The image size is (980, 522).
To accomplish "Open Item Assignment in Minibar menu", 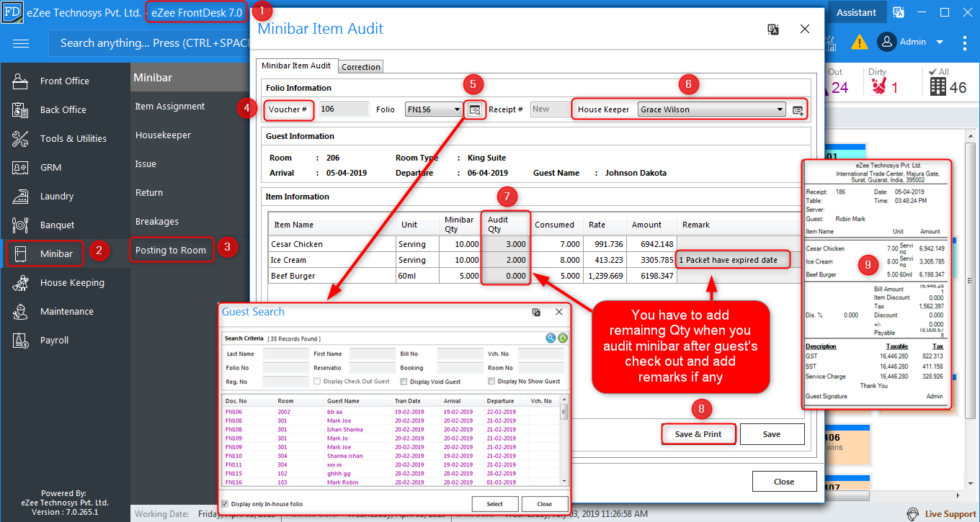I will pos(170,106).
